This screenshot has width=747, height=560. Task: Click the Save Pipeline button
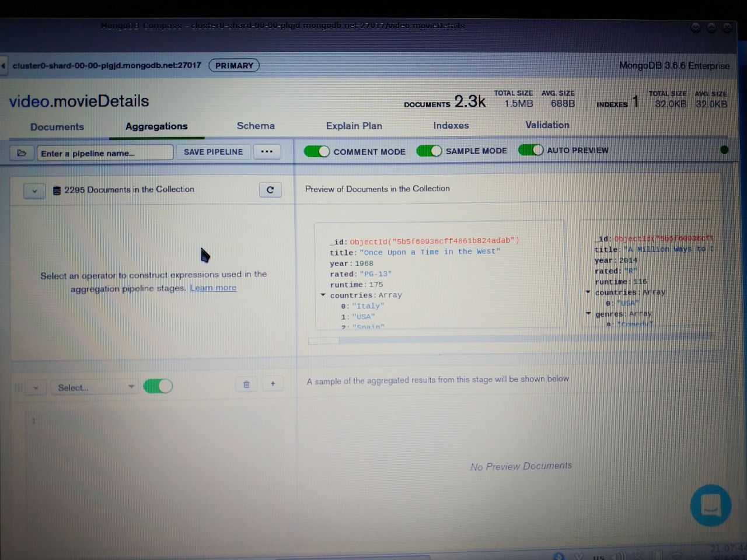coord(213,152)
